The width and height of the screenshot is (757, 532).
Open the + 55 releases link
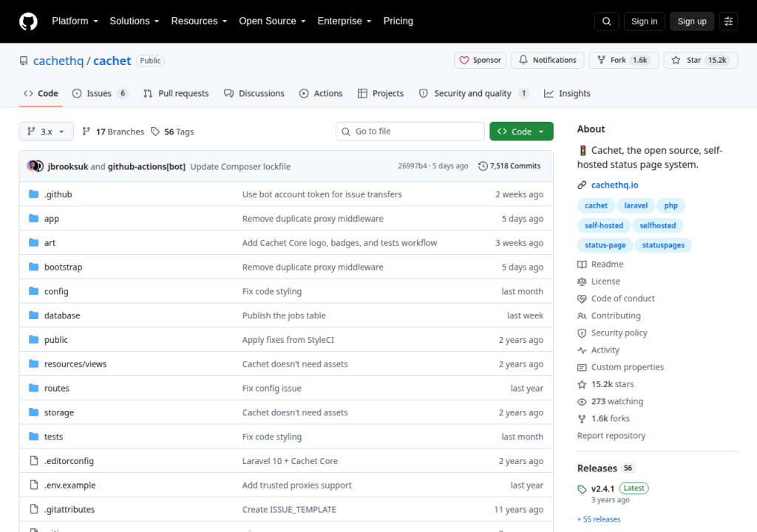tap(599, 519)
